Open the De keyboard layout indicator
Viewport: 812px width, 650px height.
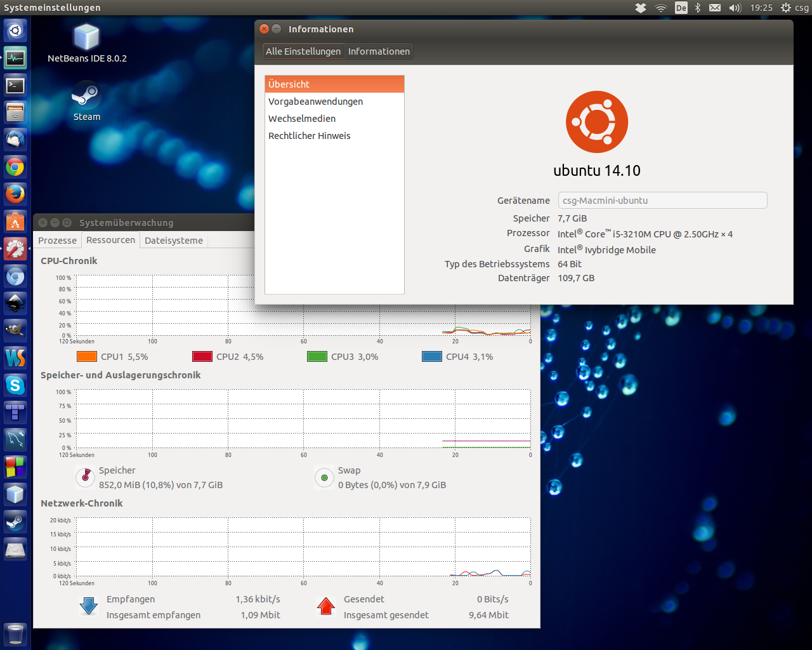[681, 8]
